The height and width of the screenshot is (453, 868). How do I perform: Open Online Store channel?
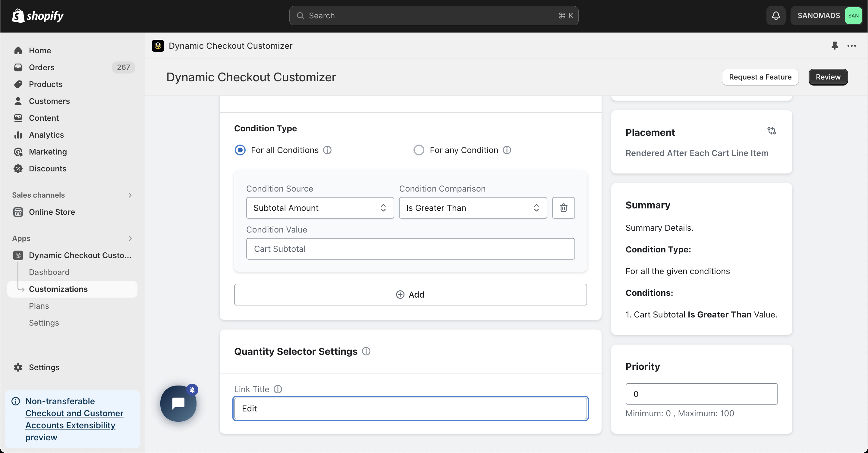tap(72, 212)
